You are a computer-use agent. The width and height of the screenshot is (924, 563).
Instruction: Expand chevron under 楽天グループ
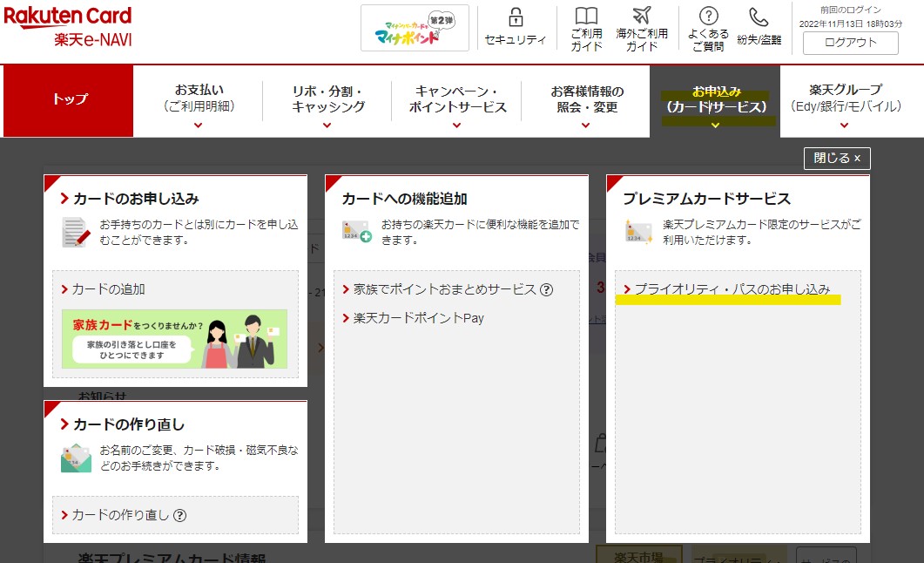(x=845, y=125)
